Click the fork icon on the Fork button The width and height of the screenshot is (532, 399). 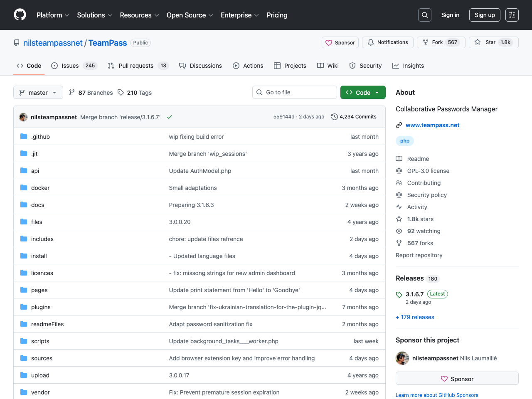click(x=426, y=42)
